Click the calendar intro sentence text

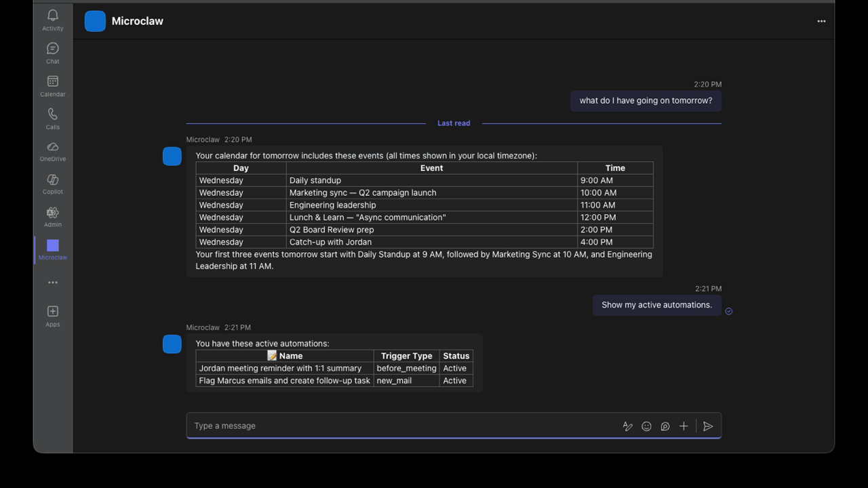(x=366, y=156)
